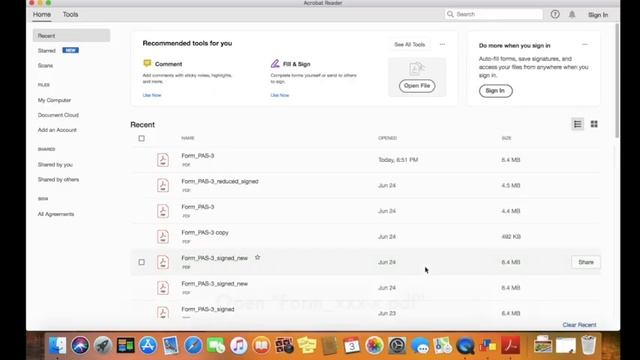Image resolution: width=640 pixels, height=360 pixels.
Task: Open the notifications bell icon
Action: coord(572,14)
